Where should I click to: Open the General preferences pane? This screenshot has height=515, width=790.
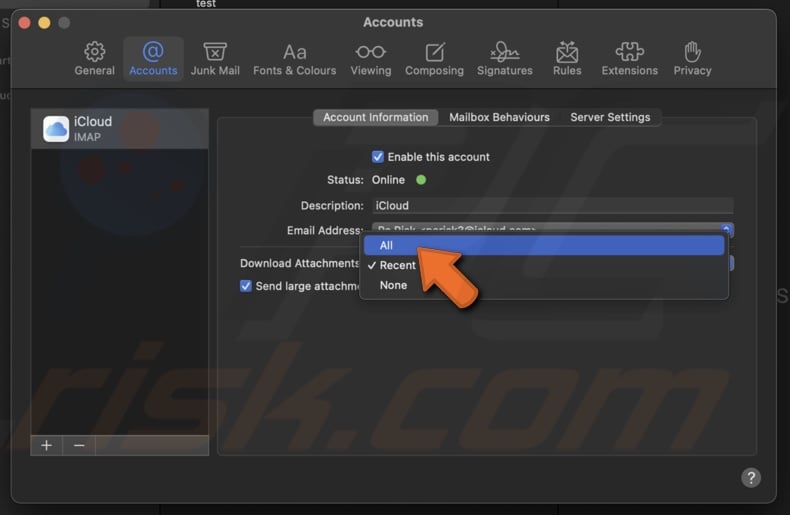point(94,59)
